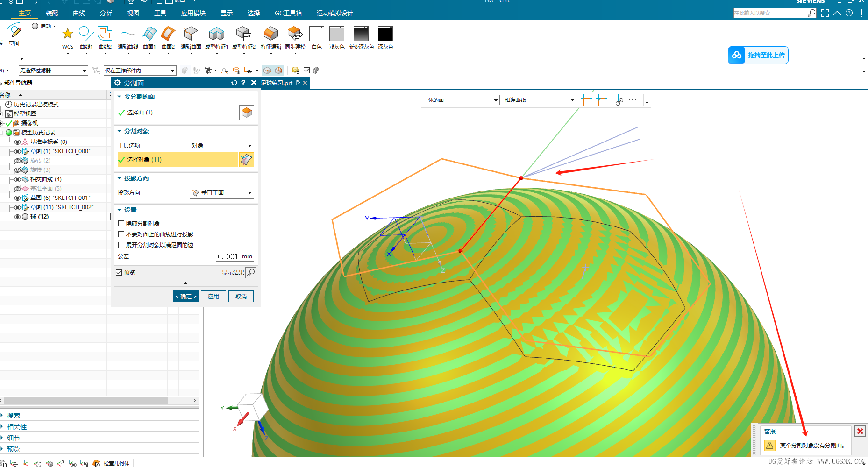Click the 启动 start button
Viewport: 868px width, 467px height.
tap(43, 26)
